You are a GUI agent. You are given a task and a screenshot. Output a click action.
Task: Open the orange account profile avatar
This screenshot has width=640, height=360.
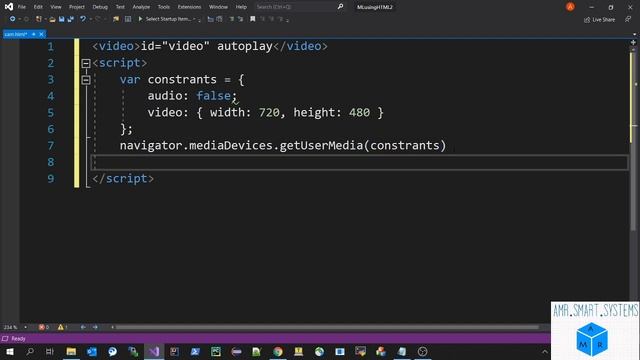(570, 7)
